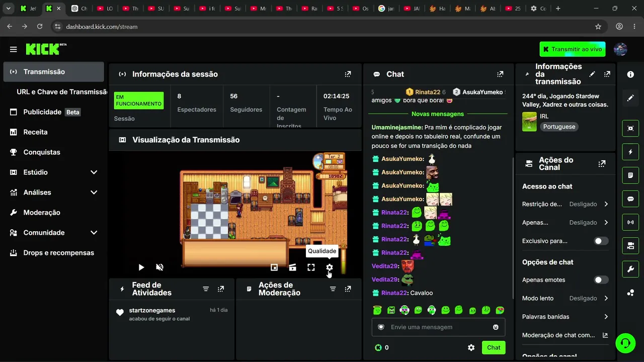
Task: Pop out the Ações do Canal panel
Action: [602, 163]
